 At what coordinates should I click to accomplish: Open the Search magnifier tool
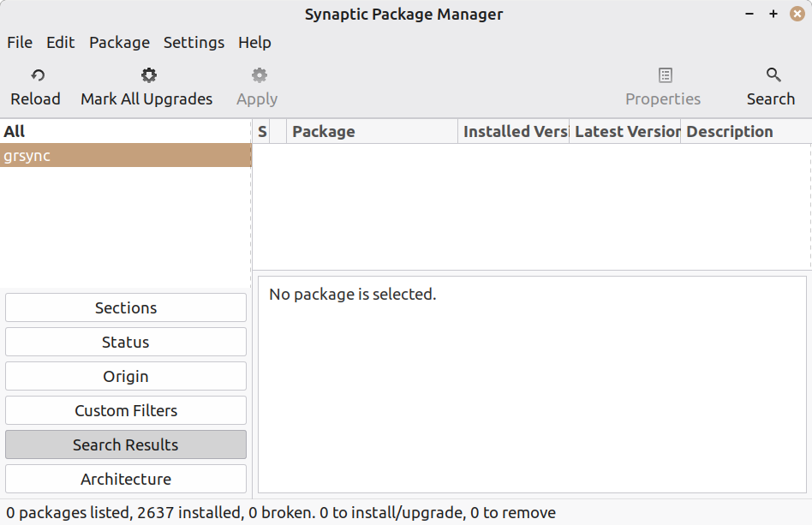tap(772, 76)
